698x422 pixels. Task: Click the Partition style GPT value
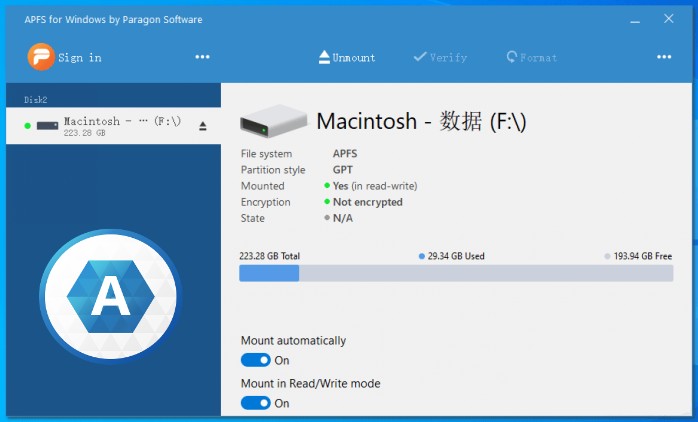[x=343, y=170]
